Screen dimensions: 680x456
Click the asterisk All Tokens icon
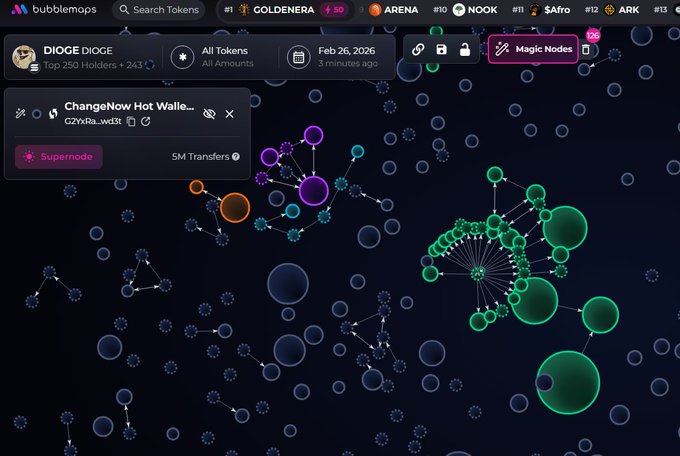click(182, 57)
